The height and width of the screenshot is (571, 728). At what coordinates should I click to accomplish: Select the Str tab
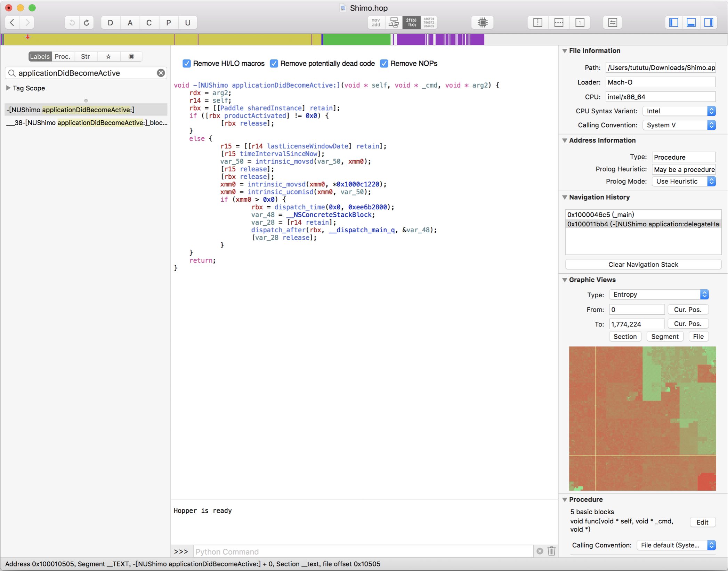click(86, 56)
